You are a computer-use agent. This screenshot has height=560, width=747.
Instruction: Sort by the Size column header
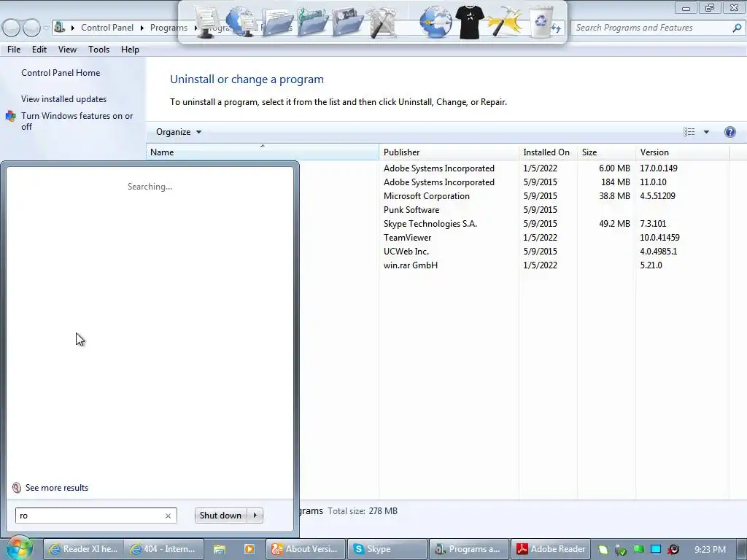(605, 152)
